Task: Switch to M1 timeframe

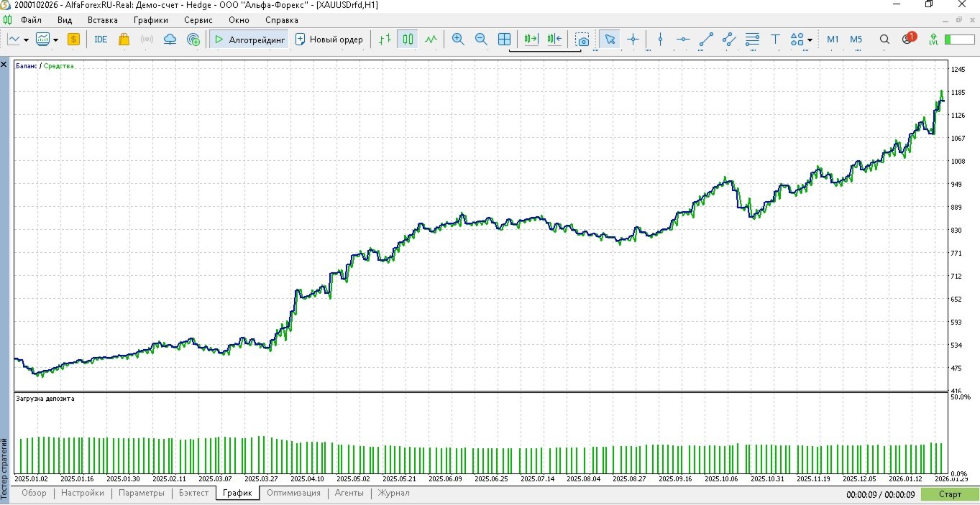Action: 833,40
